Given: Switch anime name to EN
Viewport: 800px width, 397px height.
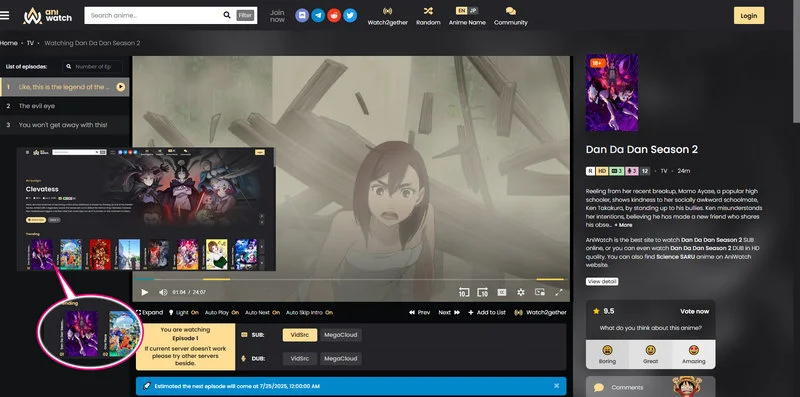Looking at the screenshot, I should click(461, 11).
